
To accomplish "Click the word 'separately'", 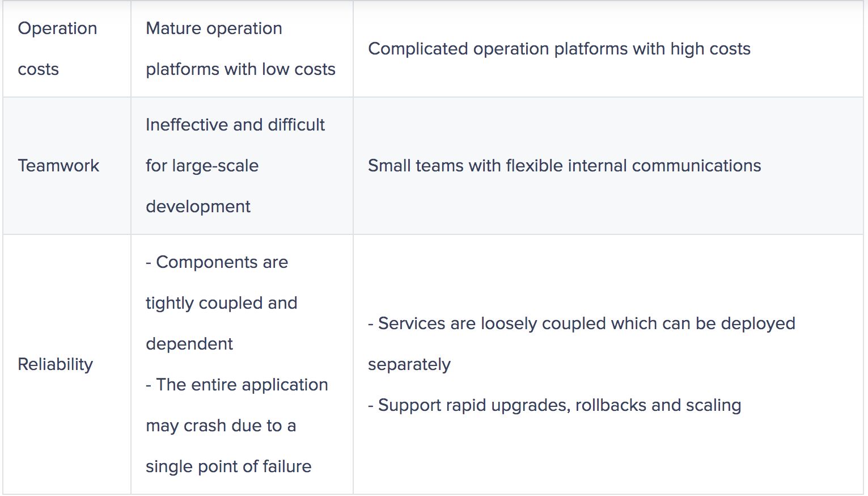I will click(x=409, y=364).
